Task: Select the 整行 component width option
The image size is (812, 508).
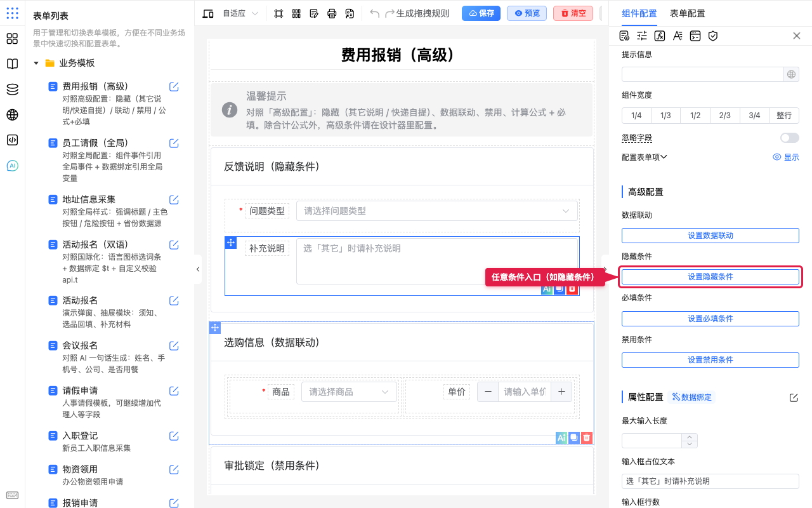Action: click(x=784, y=115)
